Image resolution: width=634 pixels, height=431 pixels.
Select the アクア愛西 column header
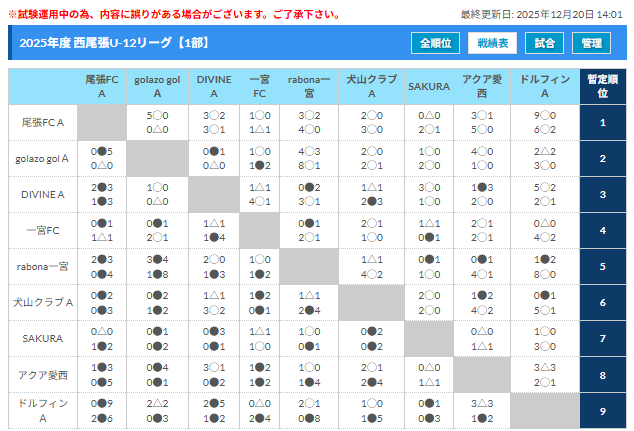482,86
